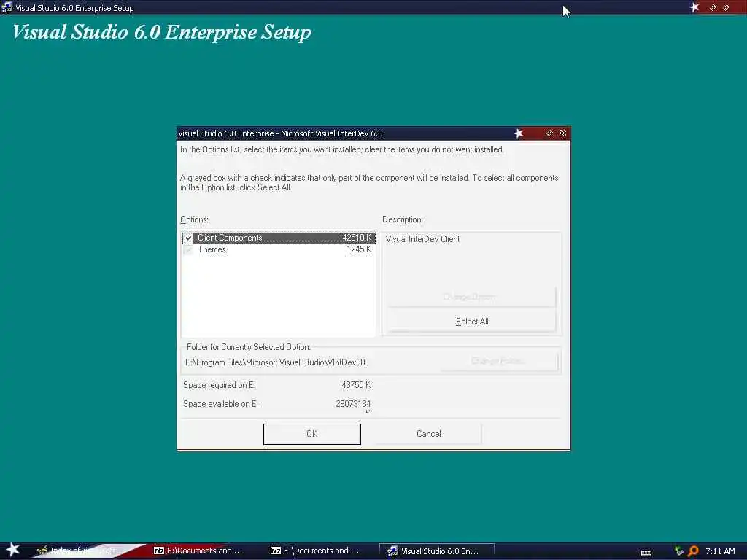Viewport: 747px width, 560px height.
Task: Open the Setup window's system menu icon
Action: (7, 7)
